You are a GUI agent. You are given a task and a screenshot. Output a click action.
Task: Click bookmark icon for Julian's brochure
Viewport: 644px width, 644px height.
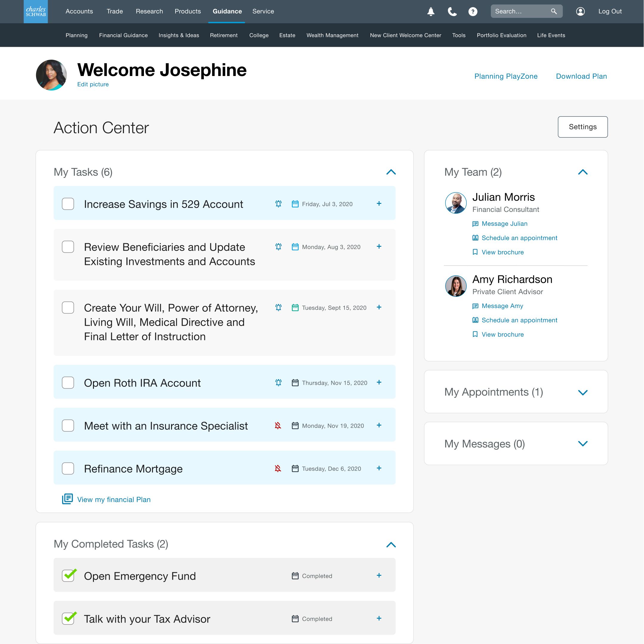pos(475,252)
